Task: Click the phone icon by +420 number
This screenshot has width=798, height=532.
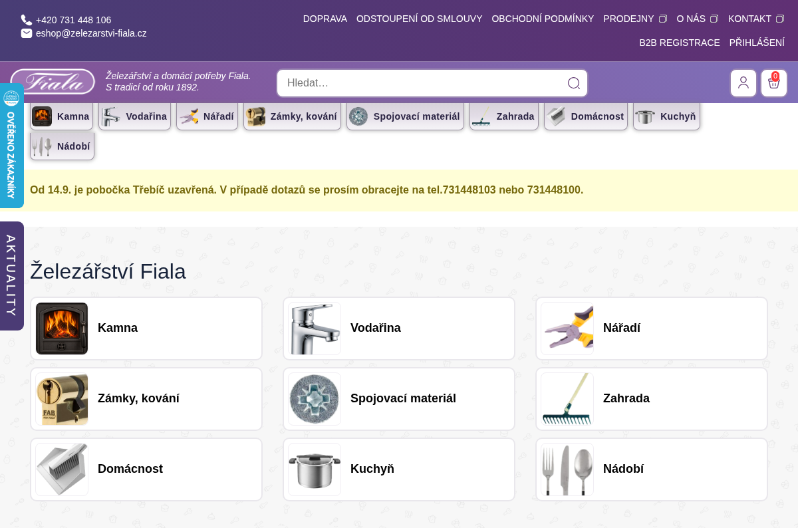Action: coord(27,20)
